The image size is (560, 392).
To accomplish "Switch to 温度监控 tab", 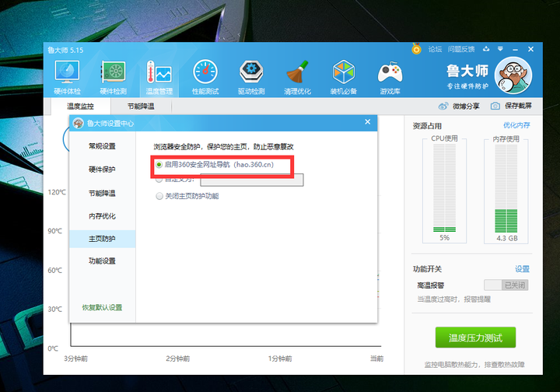I will (x=80, y=107).
